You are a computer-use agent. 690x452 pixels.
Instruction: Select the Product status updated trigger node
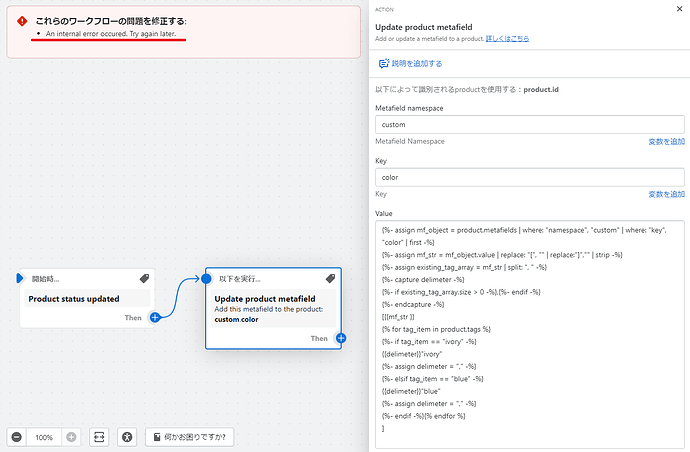88,298
